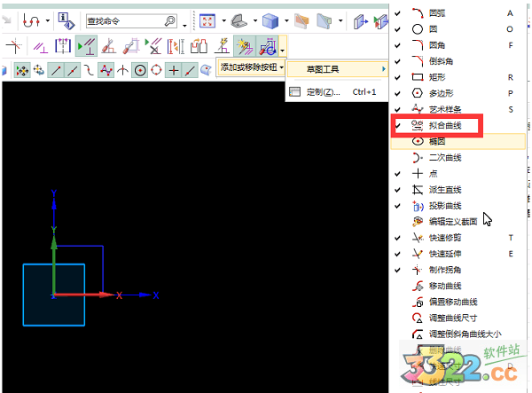
Task: Toggle the point on curve snap button
Action: click(x=190, y=70)
